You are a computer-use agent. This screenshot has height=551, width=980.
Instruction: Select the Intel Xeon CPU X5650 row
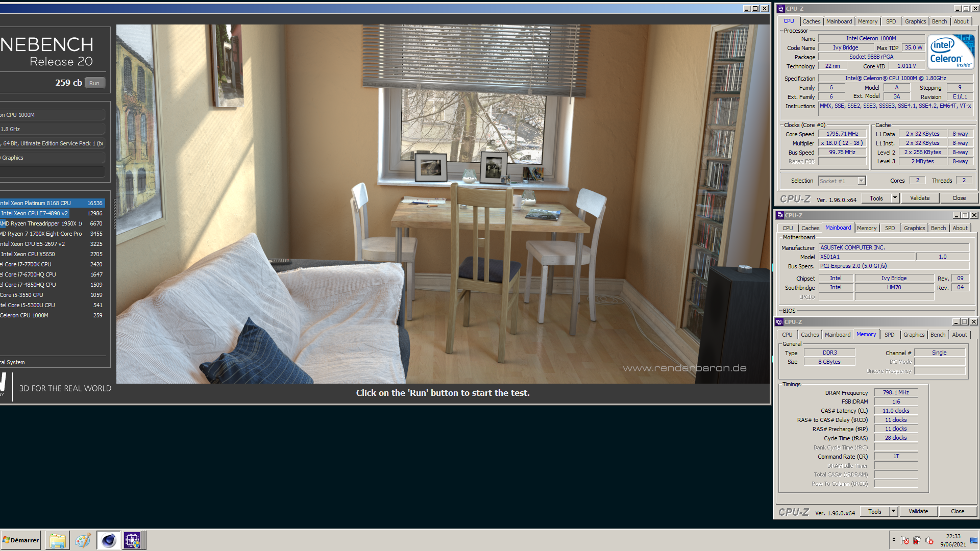pos(52,254)
